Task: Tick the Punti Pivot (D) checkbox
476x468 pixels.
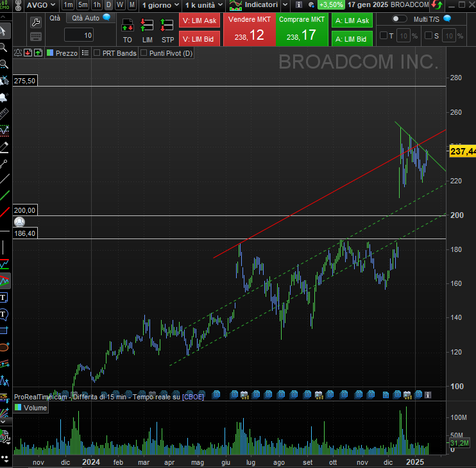Action: [144, 53]
